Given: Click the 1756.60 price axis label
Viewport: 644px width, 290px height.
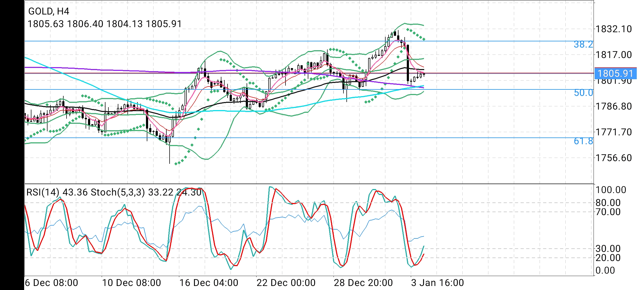Looking at the screenshot, I should (614, 158).
